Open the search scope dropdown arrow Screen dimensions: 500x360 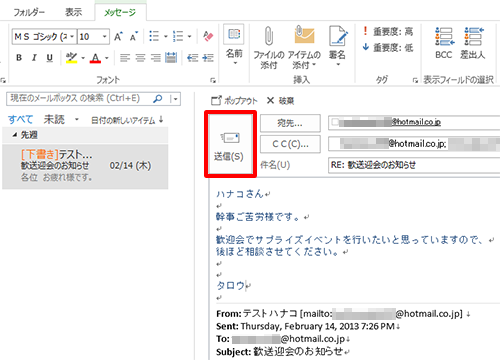[175, 99]
